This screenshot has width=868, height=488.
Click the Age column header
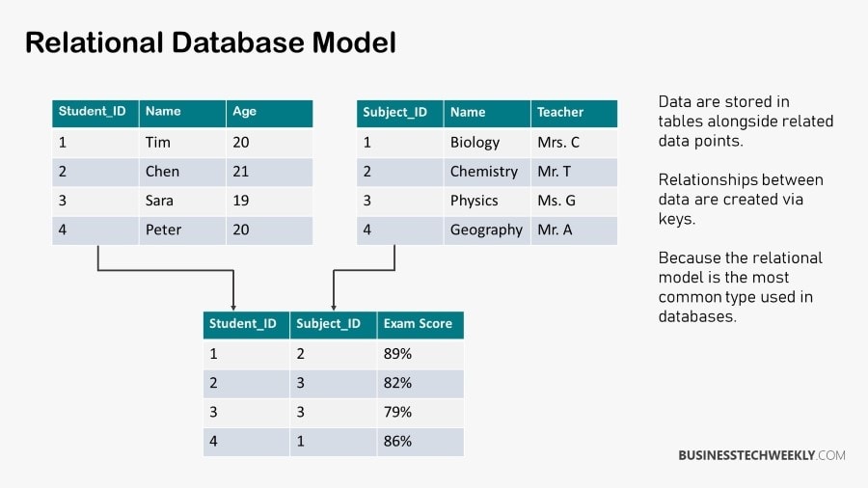click(270, 114)
